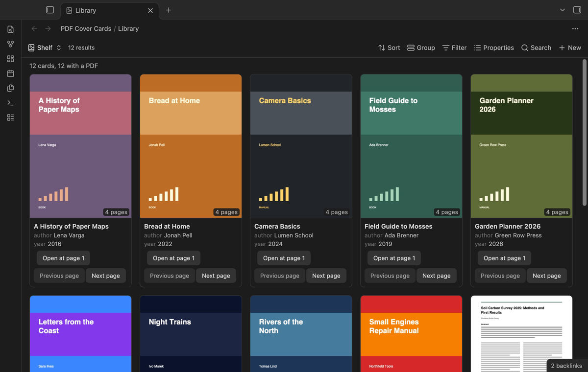This screenshot has height=372, width=588.
Task: Click the insert template copy icon
Action: (10, 88)
